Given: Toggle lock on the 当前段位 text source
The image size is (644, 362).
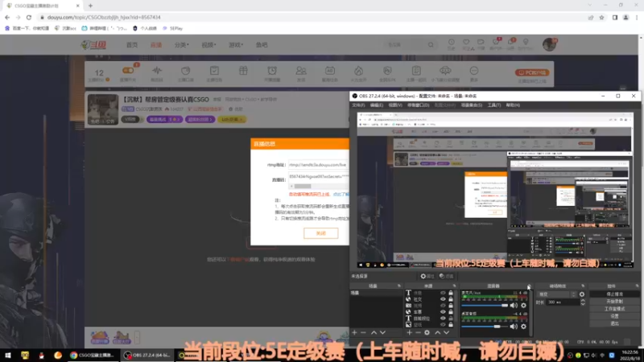Looking at the screenshot, I should point(451,318).
